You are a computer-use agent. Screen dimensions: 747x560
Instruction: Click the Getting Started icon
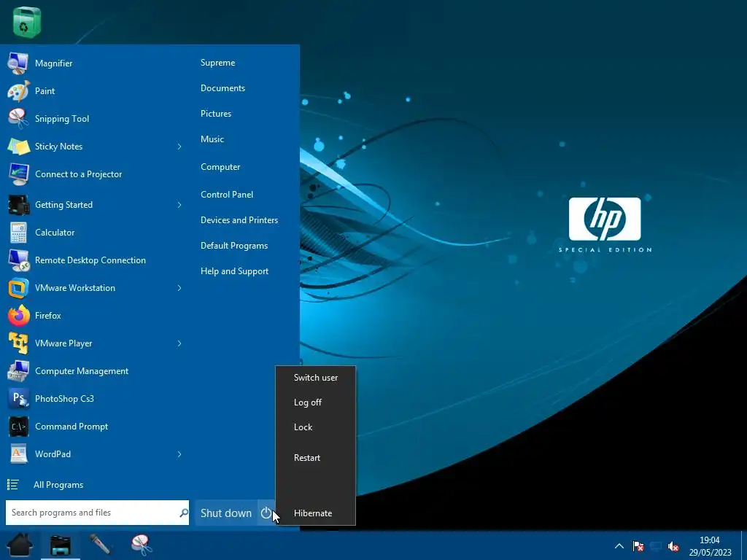(18, 205)
